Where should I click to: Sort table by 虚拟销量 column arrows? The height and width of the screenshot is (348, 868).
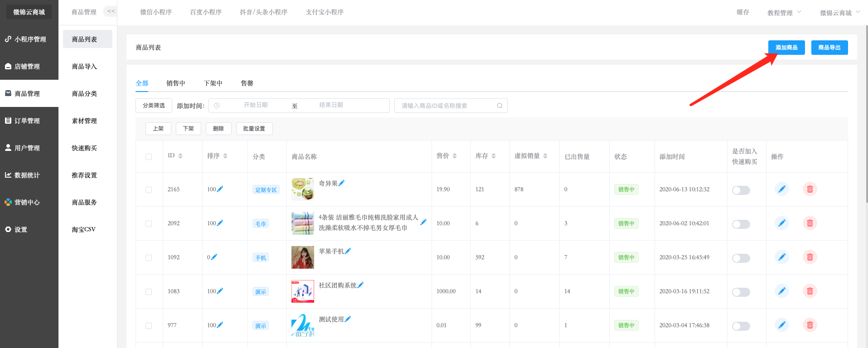tap(545, 156)
